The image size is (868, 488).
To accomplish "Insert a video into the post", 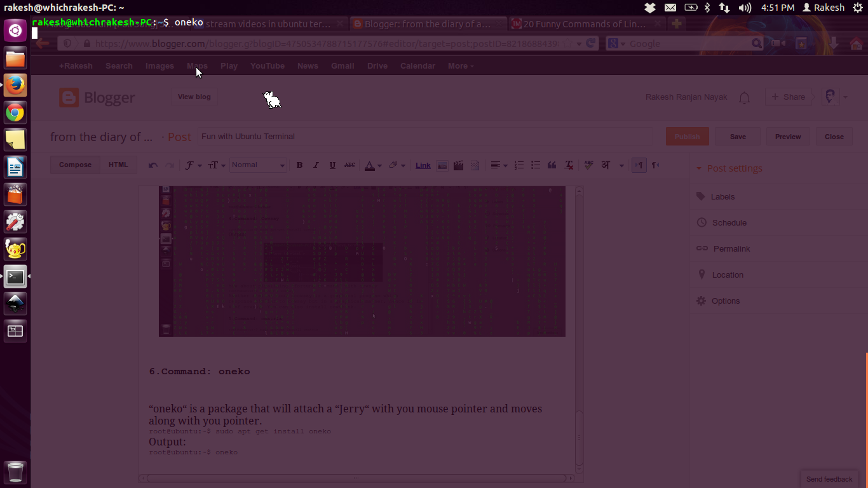I will pyautogui.click(x=458, y=165).
